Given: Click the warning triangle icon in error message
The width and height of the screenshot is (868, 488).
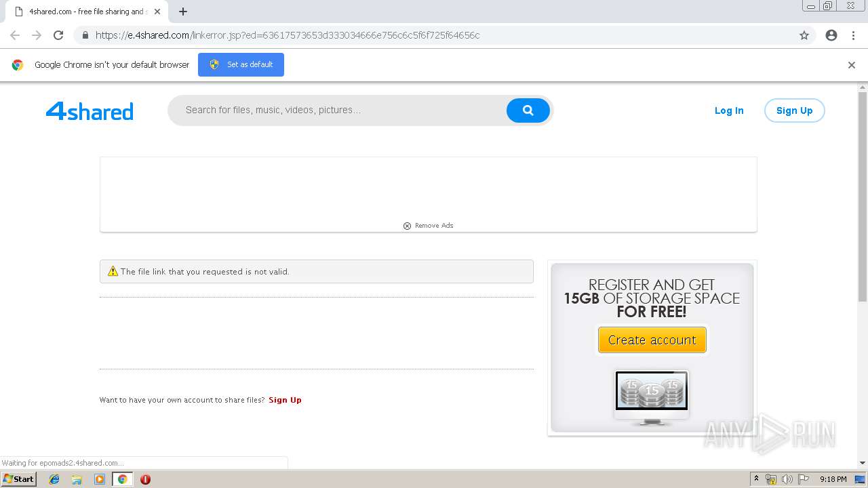Looking at the screenshot, I should tap(113, 271).
